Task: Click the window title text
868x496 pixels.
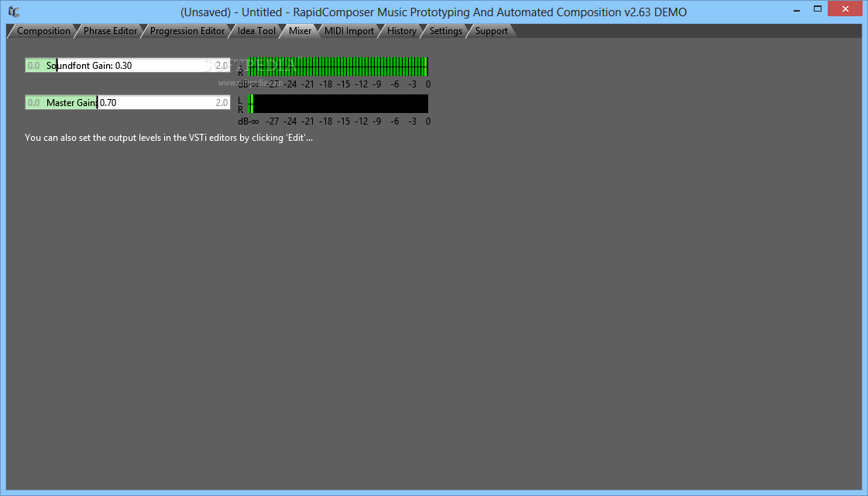Action: click(x=434, y=12)
